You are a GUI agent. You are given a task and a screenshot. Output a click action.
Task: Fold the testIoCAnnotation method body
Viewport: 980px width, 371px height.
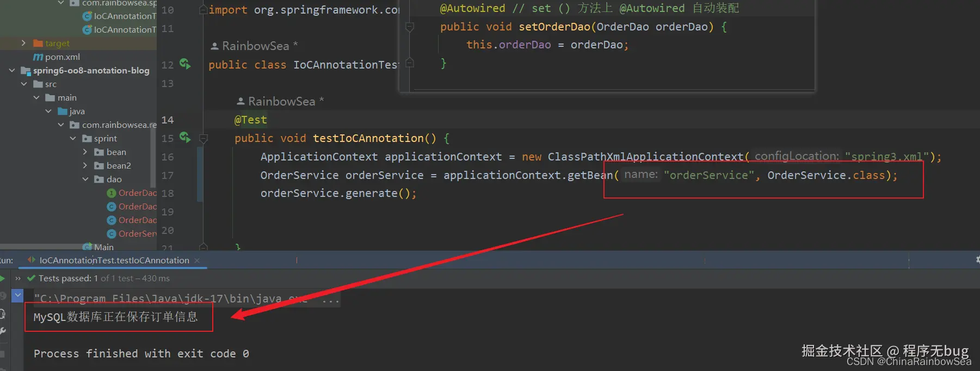tap(204, 138)
